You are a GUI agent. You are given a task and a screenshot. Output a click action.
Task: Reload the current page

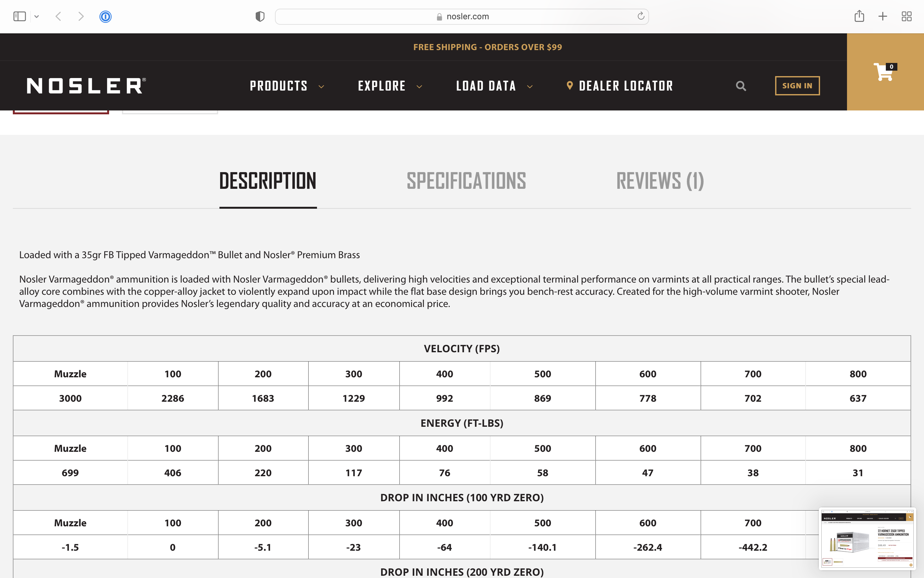pyautogui.click(x=641, y=16)
